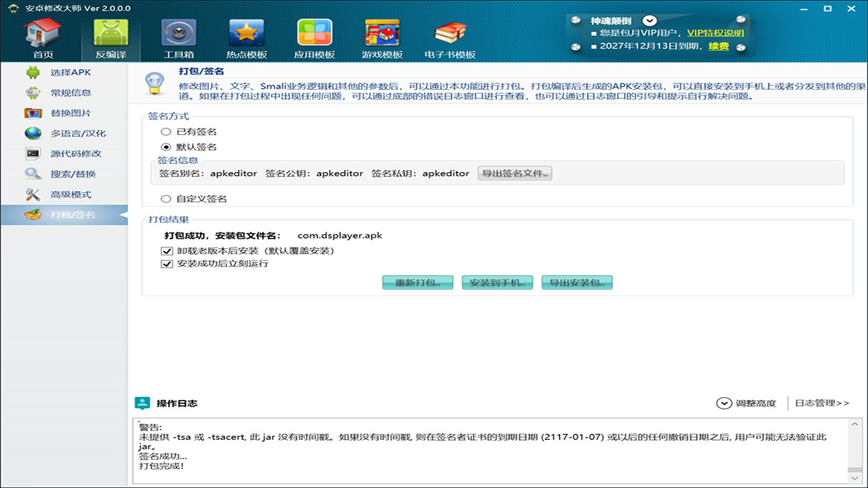Open the 神魂颠倒 account dropdown
This screenshot has width=868, height=488.
tap(649, 20)
